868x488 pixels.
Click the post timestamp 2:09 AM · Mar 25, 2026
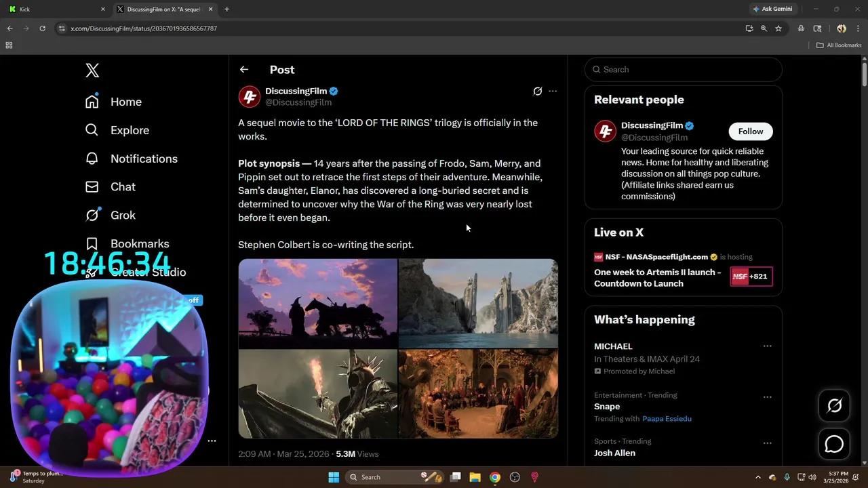pyautogui.click(x=283, y=454)
